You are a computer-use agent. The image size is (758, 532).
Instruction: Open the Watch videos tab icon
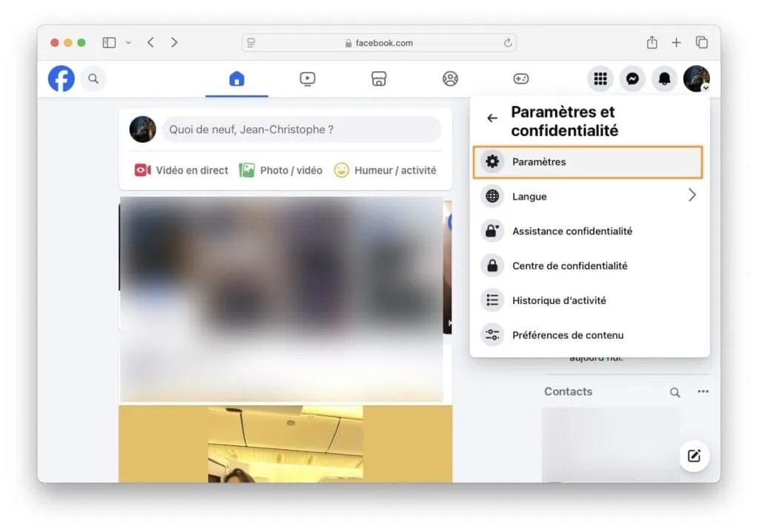pyautogui.click(x=307, y=78)
